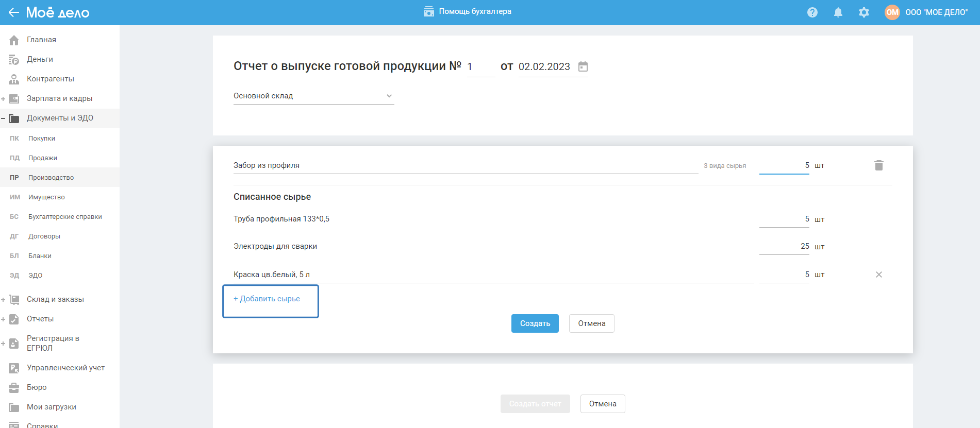Click the Документы и ЭДО folder icon
The image size is (980, 428).
14,118
